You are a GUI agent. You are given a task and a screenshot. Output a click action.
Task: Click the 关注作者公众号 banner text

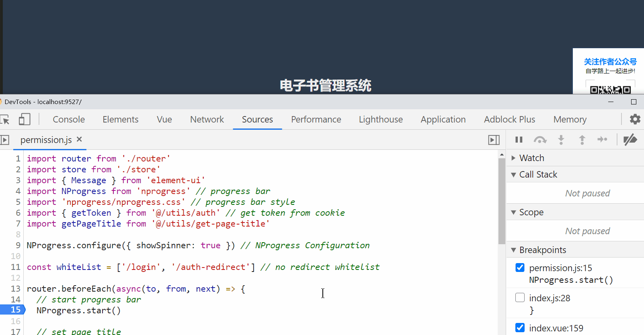[610, 61]
